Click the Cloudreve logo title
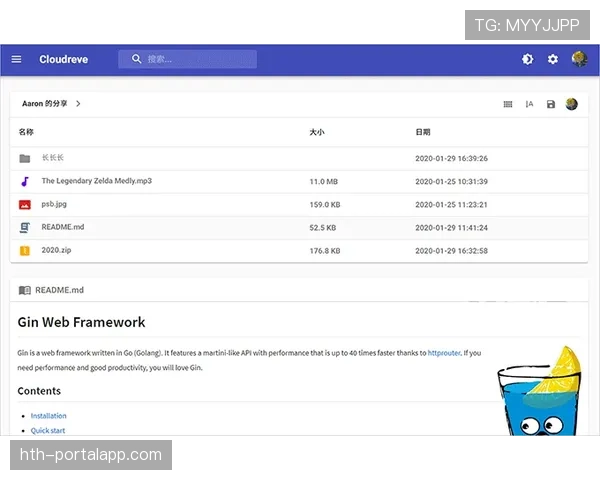The height and width of the screenshot is (480, 600). [x=63, y=59]
